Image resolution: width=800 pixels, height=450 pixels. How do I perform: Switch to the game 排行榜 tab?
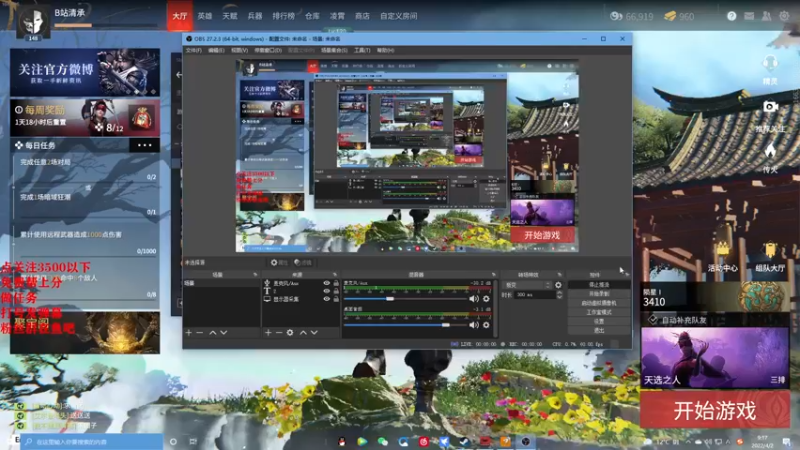point(284,16)
